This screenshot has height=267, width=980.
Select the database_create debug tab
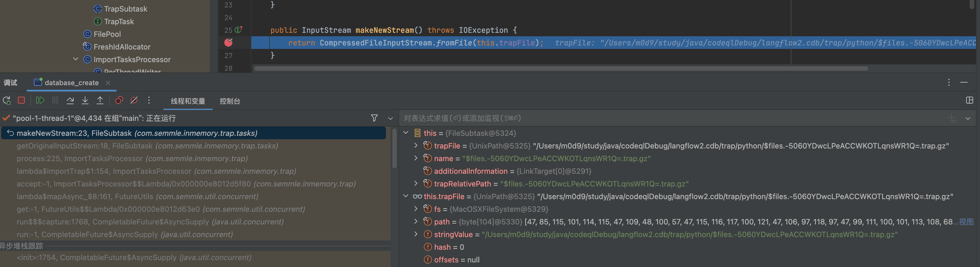[x=72, y=83]
